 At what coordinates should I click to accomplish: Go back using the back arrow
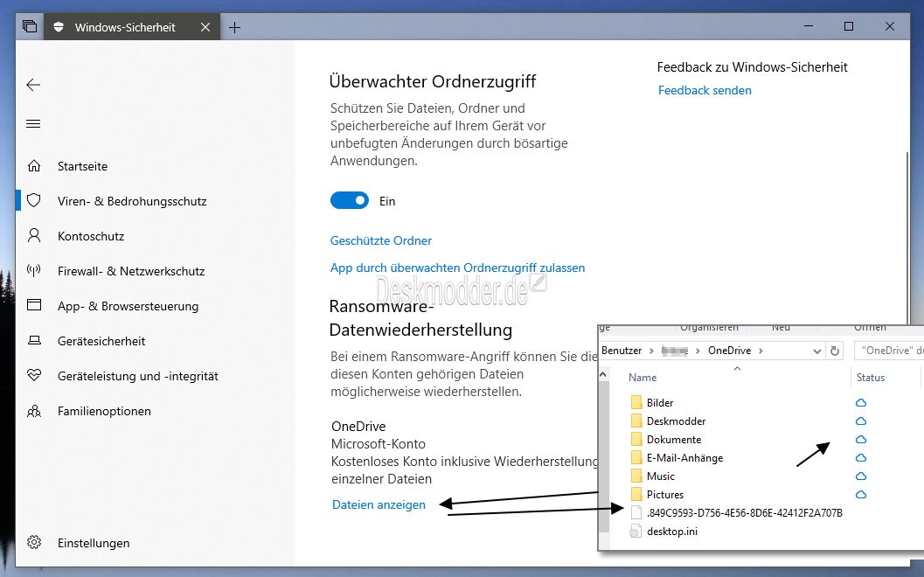[33, 85]
